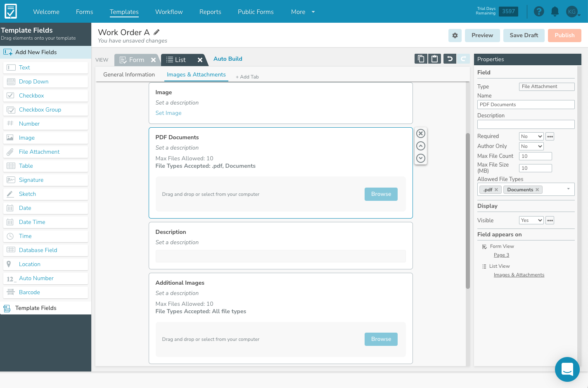Image resolution: width=588 pixels, height=388 pixels.
Task: Select the Date Time field element
Action: coord(45,222)
